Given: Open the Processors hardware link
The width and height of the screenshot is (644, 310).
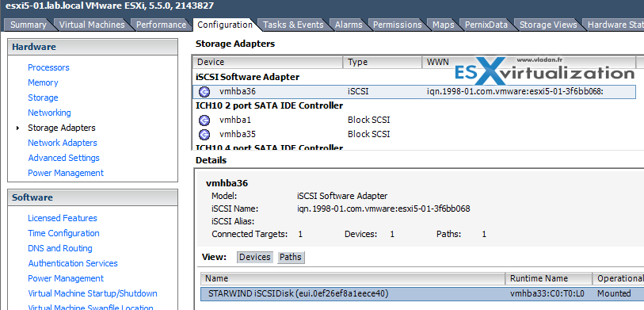Looking at the screenshot, I should pos(48,67).
